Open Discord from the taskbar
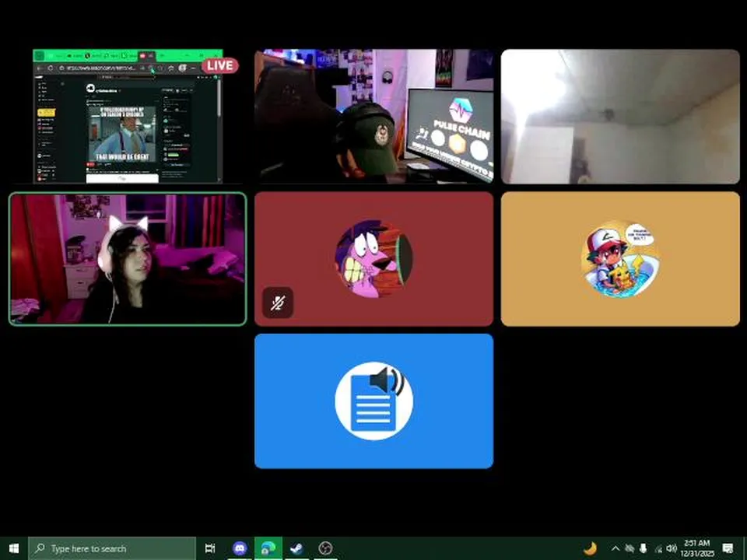 coord(240,548)
